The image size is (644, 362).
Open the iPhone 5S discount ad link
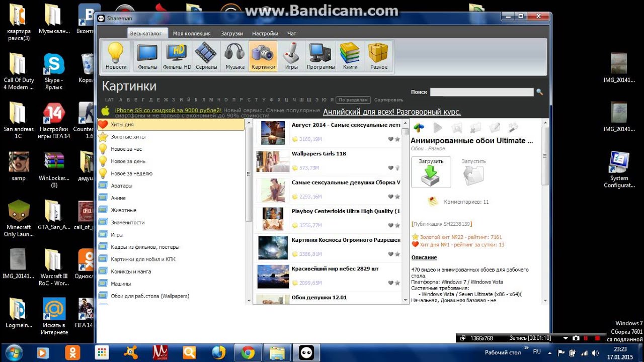coord(168,110)
